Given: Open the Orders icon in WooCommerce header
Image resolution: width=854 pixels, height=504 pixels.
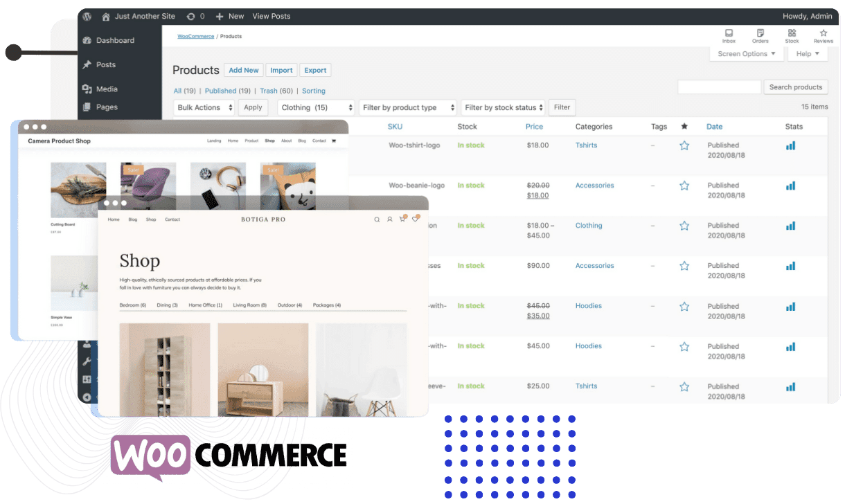Looking at the screenshot, I should coord(760,33).
